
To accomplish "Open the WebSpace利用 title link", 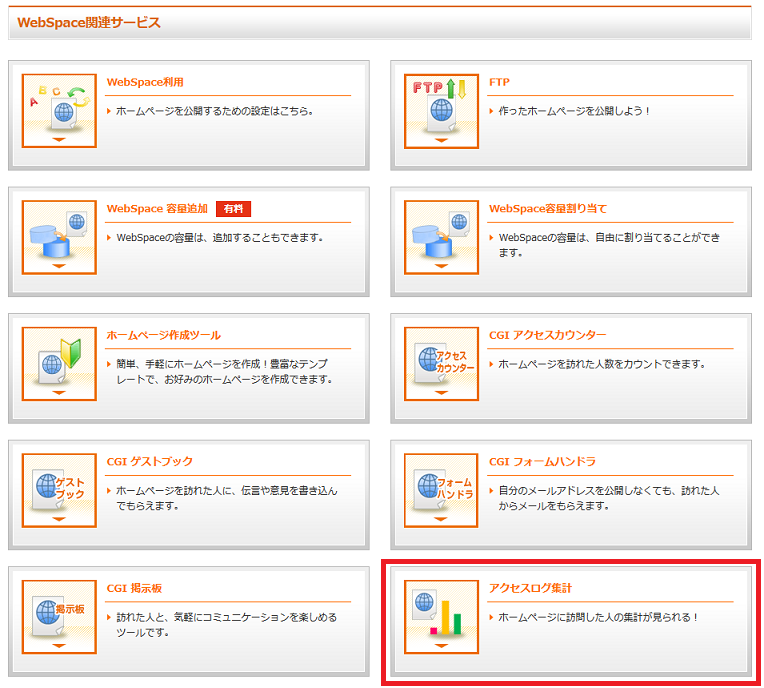I will point(145,82).
